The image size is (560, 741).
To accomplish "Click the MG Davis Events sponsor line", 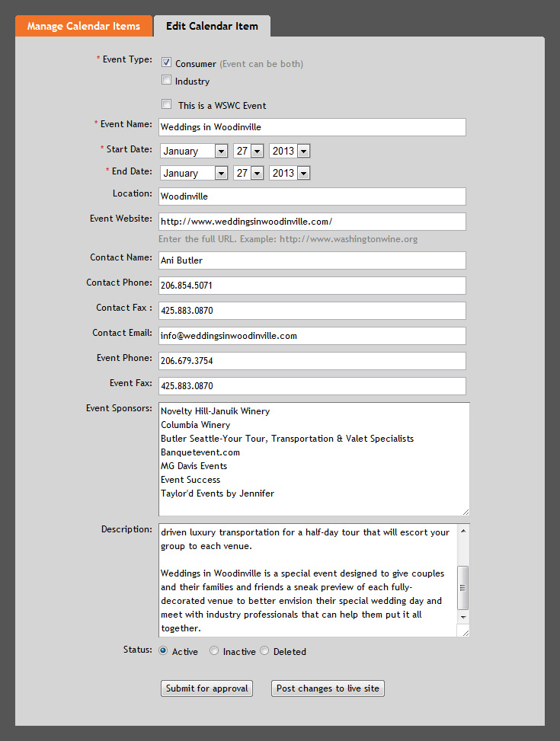I will (x=194, y=466).
